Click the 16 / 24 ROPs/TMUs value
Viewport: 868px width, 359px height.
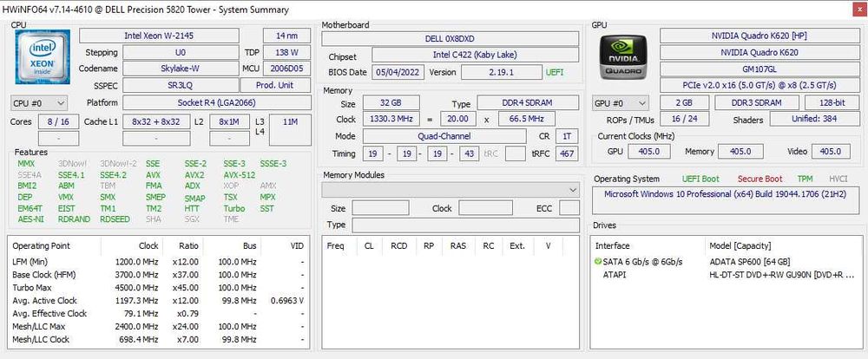tap(684, 119)
